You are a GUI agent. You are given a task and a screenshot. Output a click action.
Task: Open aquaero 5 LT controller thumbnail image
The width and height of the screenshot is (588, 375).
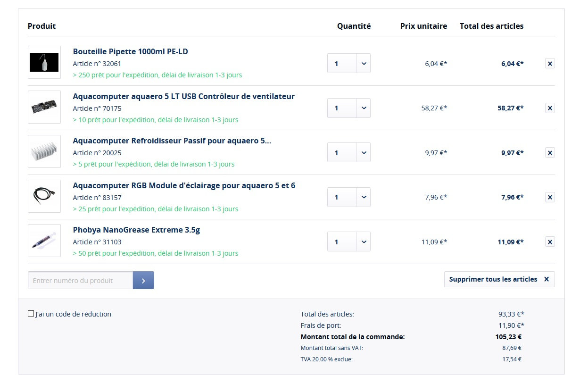click(x=44, y=107)
